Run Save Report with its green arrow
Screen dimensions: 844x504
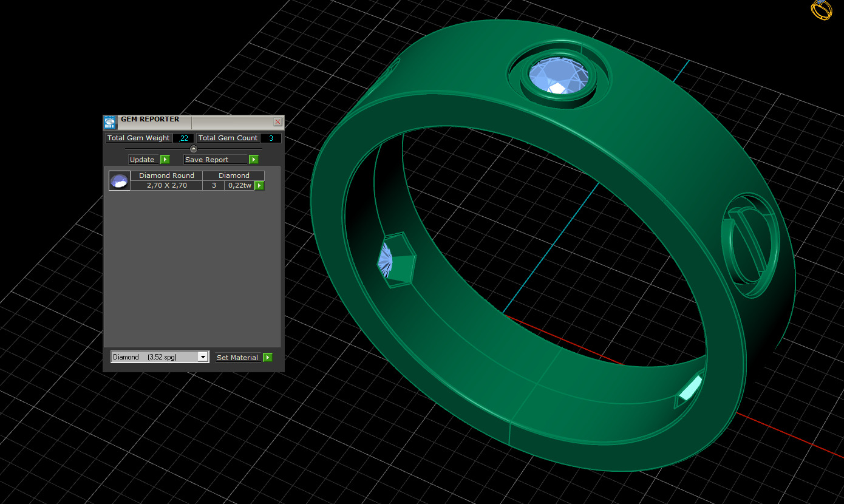[254, 160]
